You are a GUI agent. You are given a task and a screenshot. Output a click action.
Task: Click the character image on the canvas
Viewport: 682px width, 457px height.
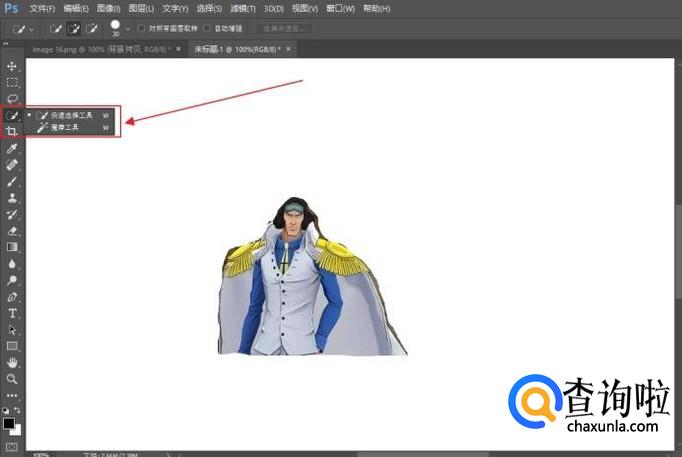click(x=311, y=277)
